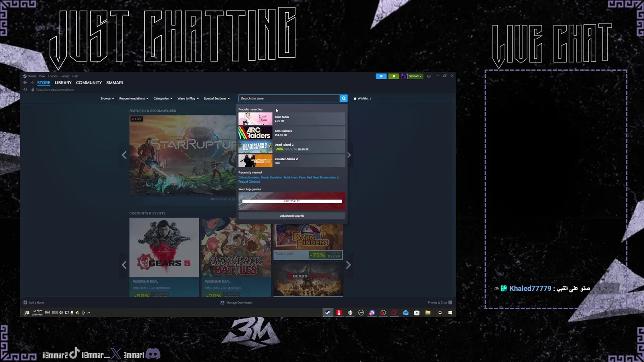Click the red app icon beside Steam on the taskbar

[x=339, y=313]
